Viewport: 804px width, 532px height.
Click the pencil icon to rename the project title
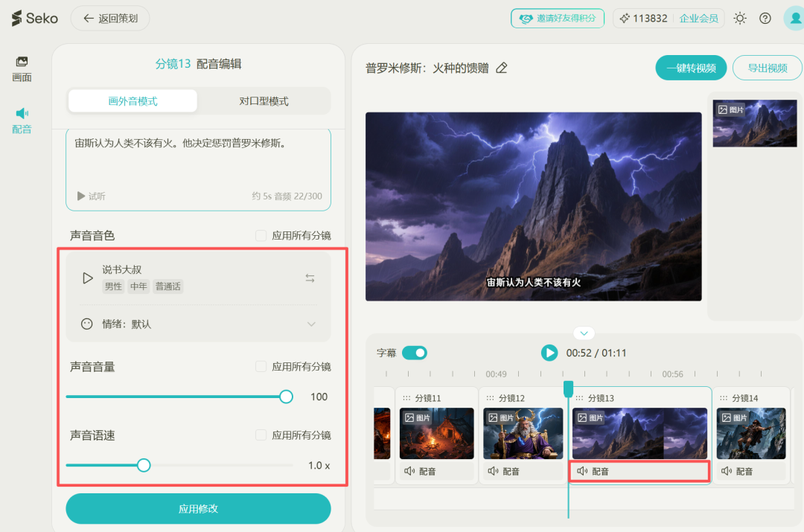tap(502, 66)
